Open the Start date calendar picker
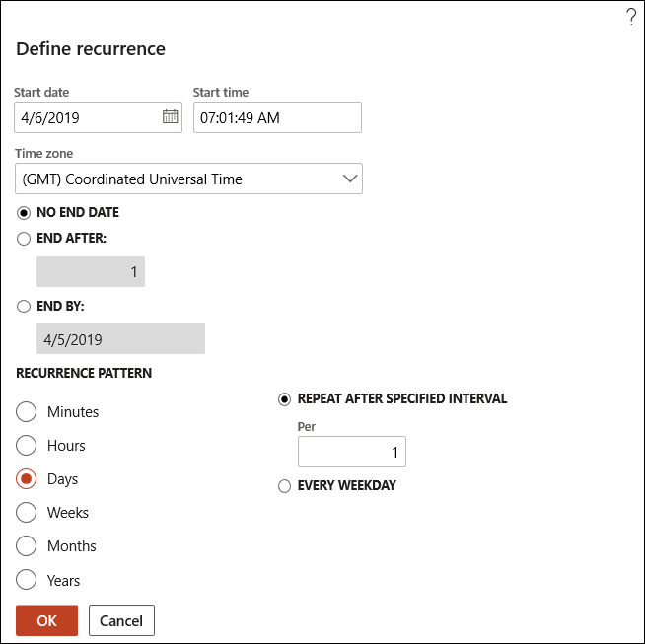This screenshot has height=644, width=645. (x=170, y=117)
